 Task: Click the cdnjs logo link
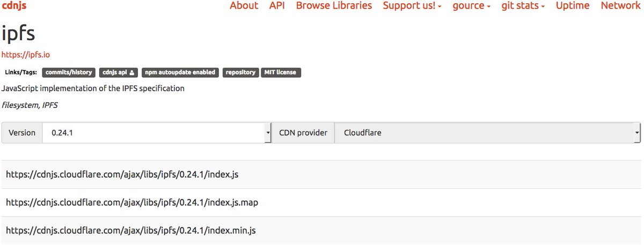(x=14, y=5)
